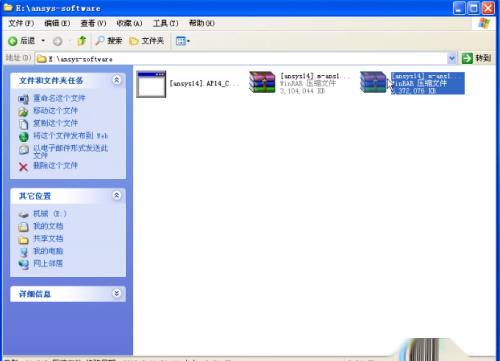Click the email envelope task icon
Screen dimensions: 500x361
pyautogui.click(x=23, y=149)
